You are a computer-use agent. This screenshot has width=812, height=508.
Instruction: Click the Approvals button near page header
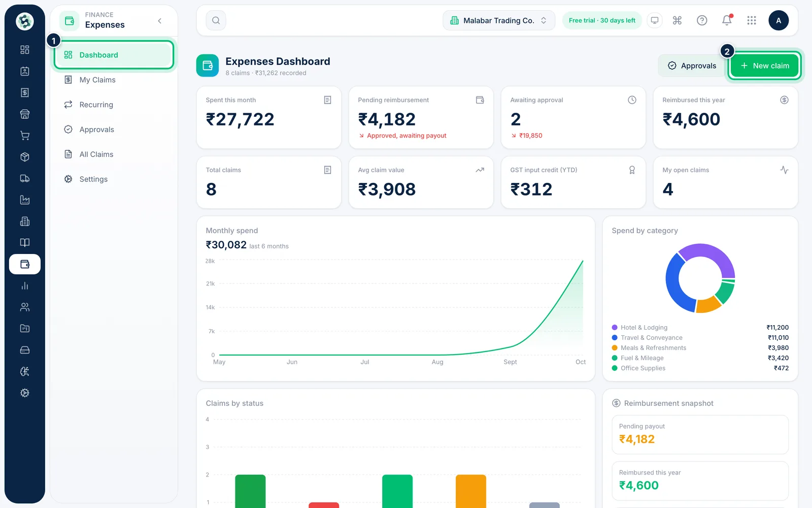[692, 66]
